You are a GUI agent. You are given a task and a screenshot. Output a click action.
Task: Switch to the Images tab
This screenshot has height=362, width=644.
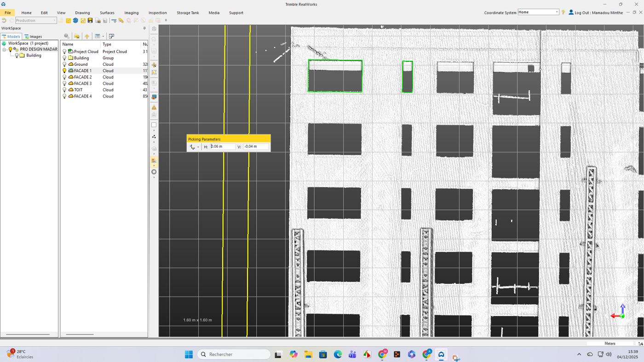point(33,36)
